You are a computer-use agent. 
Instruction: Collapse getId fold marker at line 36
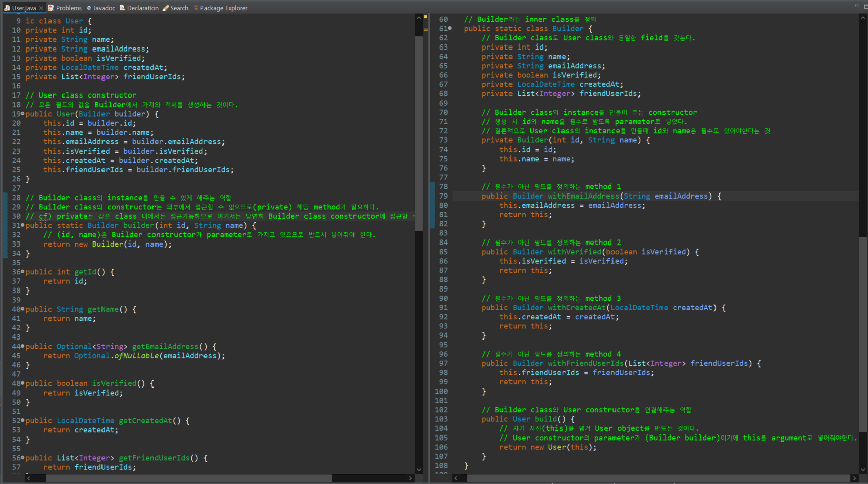(23, 272)
